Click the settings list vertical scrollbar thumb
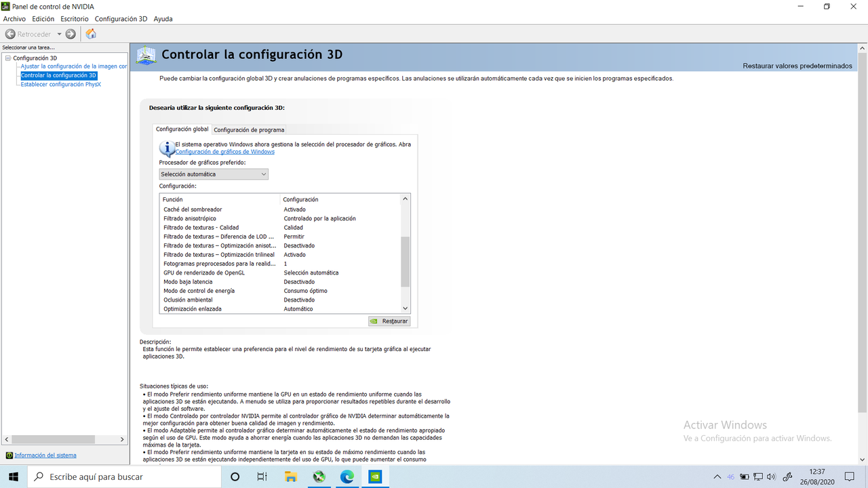Viewport: 868px width, 488px height. pyautogui.click(x=406, y=262)
